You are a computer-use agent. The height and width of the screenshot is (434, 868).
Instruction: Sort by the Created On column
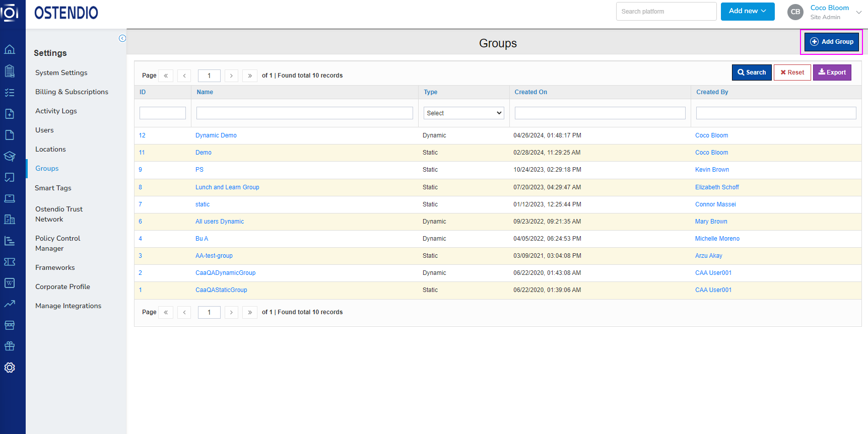coord(530,92)
